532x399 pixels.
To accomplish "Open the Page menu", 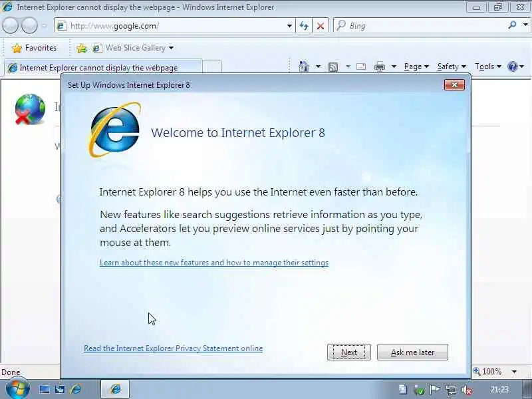I will [x=416, y=66].
